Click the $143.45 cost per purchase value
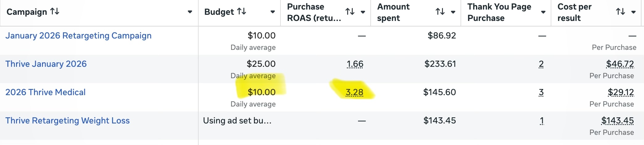644x145 pixels. pyautogui.click(x=617, y=121)
